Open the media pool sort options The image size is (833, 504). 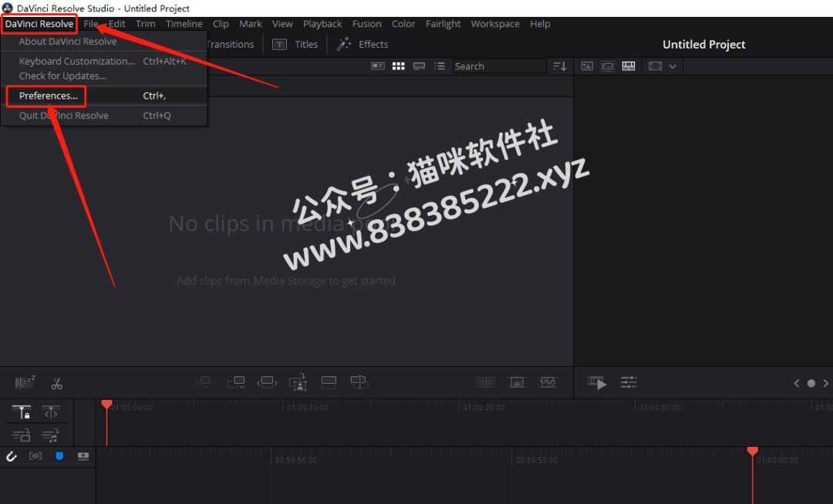click(x=560, y=66)
